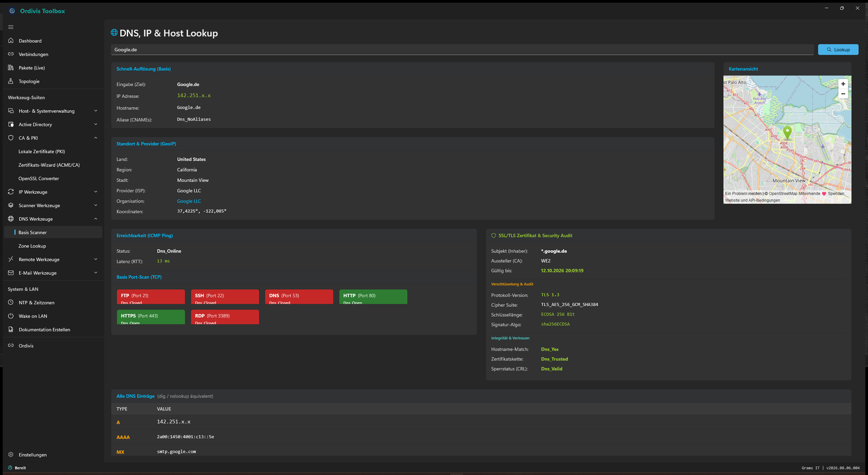This screenshot has width=868, height=475.
Task: Expand the IP Werkzeuge chevron
Action: click(95, 192)
